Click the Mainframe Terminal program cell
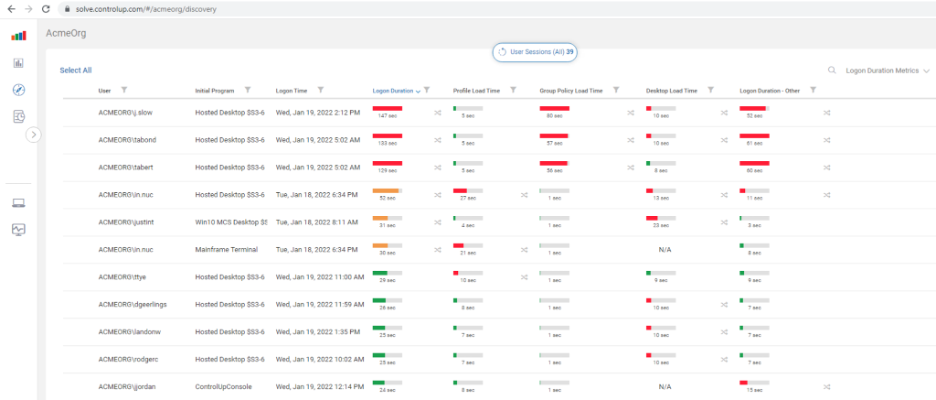This screenshot has width=936, height=400. click(226, 250)
